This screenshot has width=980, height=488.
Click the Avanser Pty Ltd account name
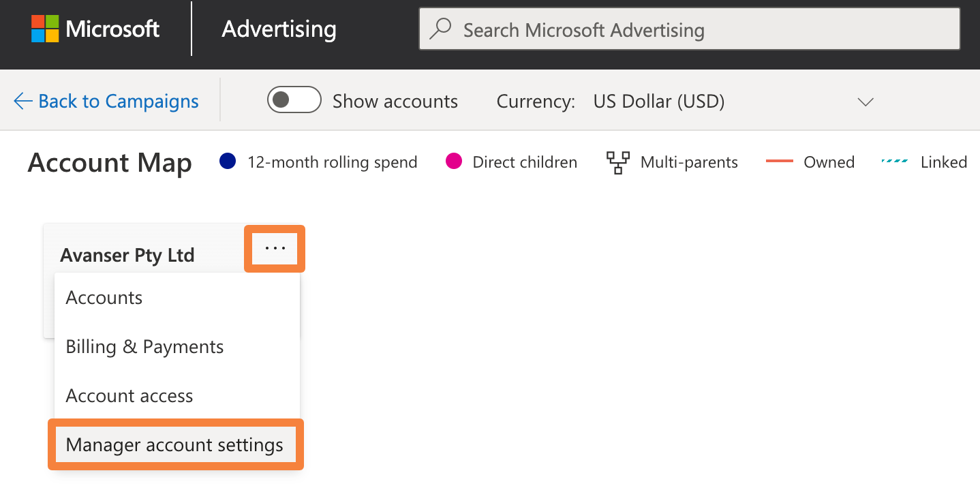click(x=127, y=256)
